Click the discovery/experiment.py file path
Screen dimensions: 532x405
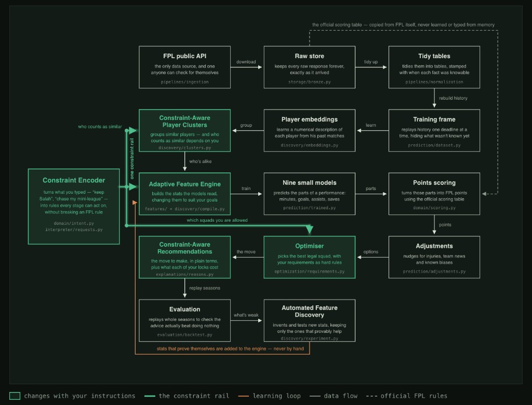coord(310,338)
